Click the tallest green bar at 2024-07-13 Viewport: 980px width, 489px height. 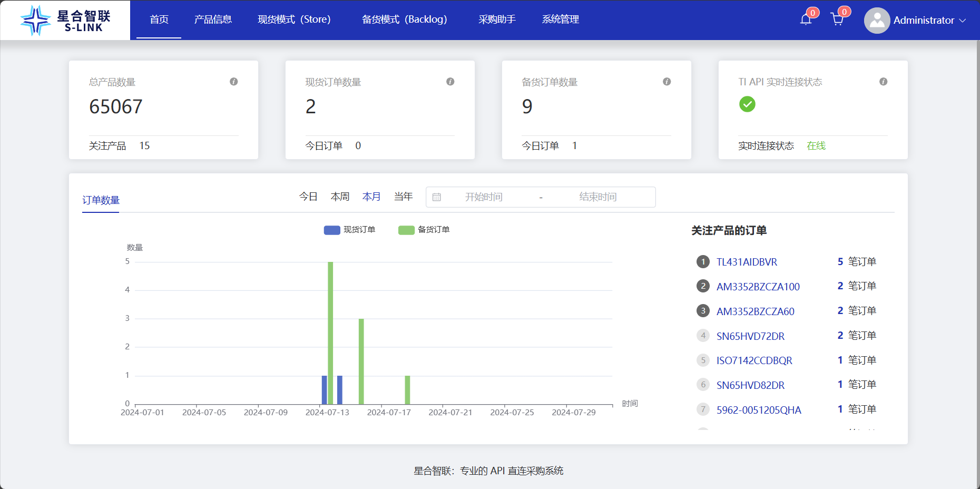click(330, 333)
